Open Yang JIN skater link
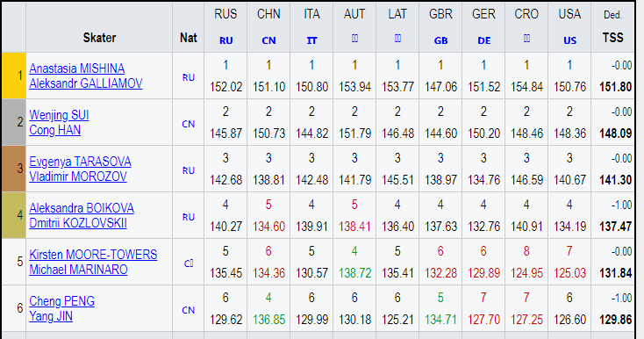644x339 pixels. click(x=51, y=316)
